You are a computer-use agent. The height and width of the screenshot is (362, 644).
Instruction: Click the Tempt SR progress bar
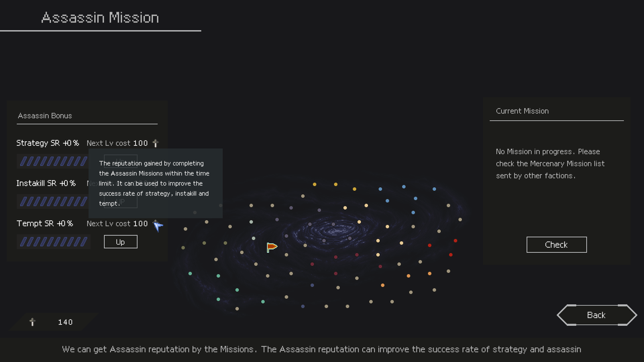coord(53,242)
